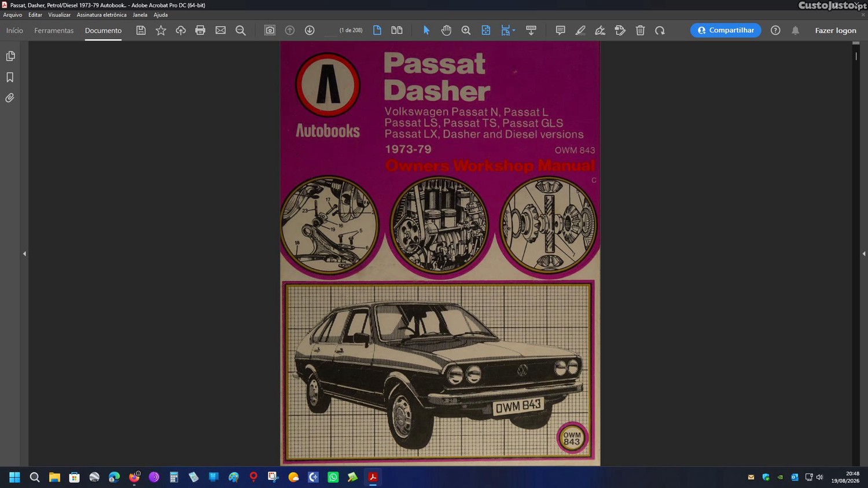Save the document with the floppy disk icon
Image resolution: width=868 pixels, height=488 pixels.
click(141, 30)
